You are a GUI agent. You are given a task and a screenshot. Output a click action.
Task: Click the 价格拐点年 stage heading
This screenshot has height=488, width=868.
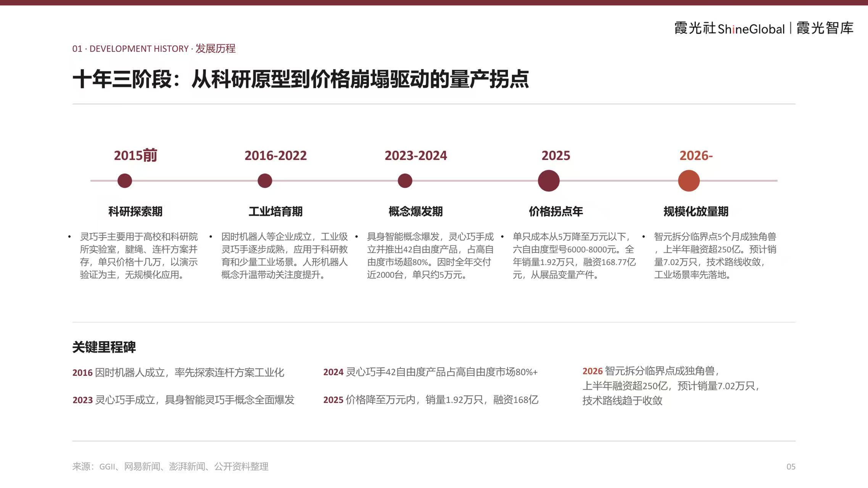(556, 211)
